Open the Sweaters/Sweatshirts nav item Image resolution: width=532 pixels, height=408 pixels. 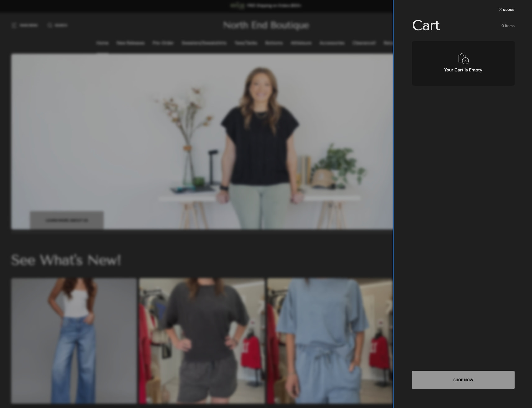(x=204, y=43)
